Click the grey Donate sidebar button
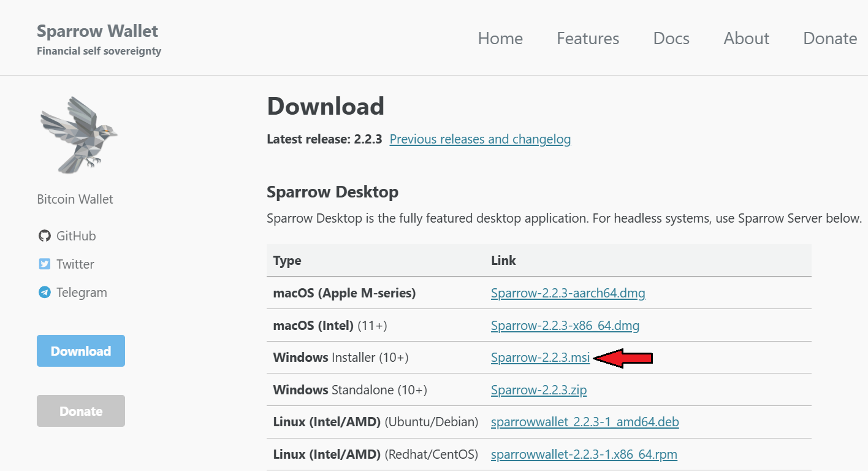This screenshot has height=471, width=868. (x=81, y=411)
